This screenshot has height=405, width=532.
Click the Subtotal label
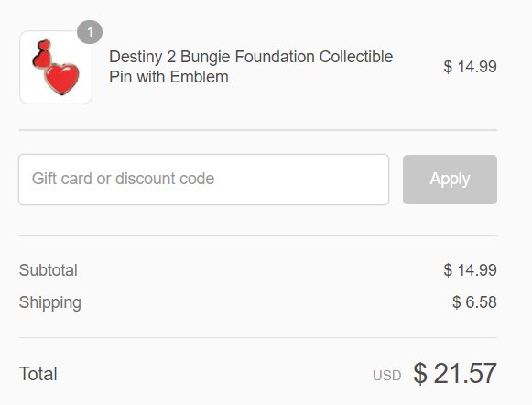tap(49, 270)
